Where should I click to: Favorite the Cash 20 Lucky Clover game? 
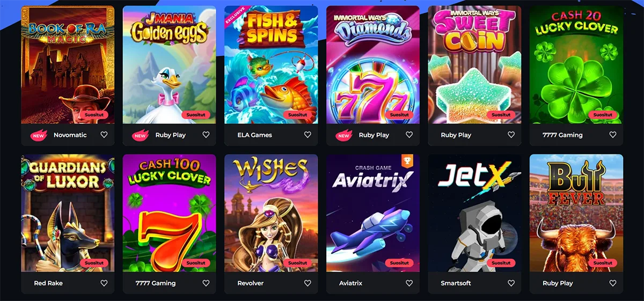(x=613, y=135)
